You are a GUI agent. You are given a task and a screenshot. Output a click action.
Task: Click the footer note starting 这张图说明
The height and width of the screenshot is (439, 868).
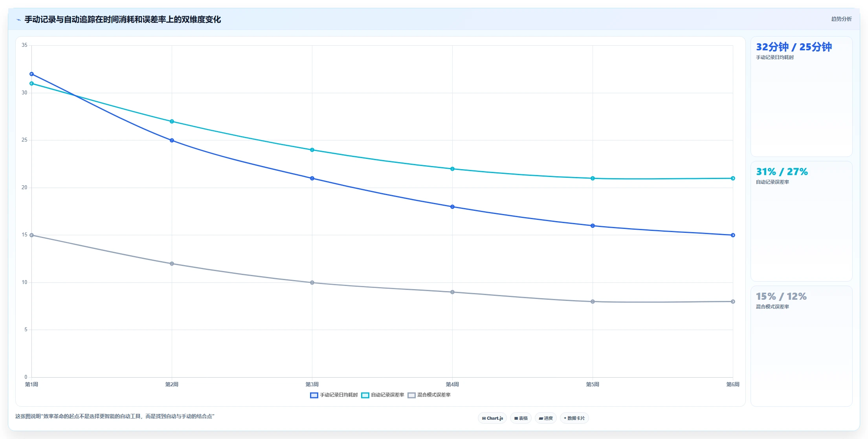(x=115, y=416)
